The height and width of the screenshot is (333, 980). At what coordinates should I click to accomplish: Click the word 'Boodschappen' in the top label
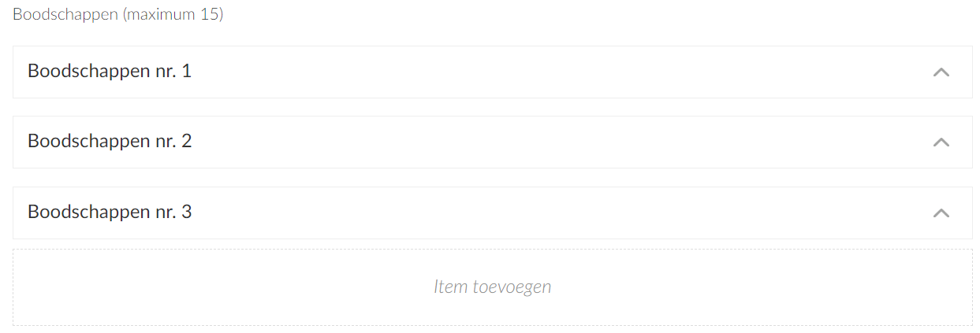(65, 15)
